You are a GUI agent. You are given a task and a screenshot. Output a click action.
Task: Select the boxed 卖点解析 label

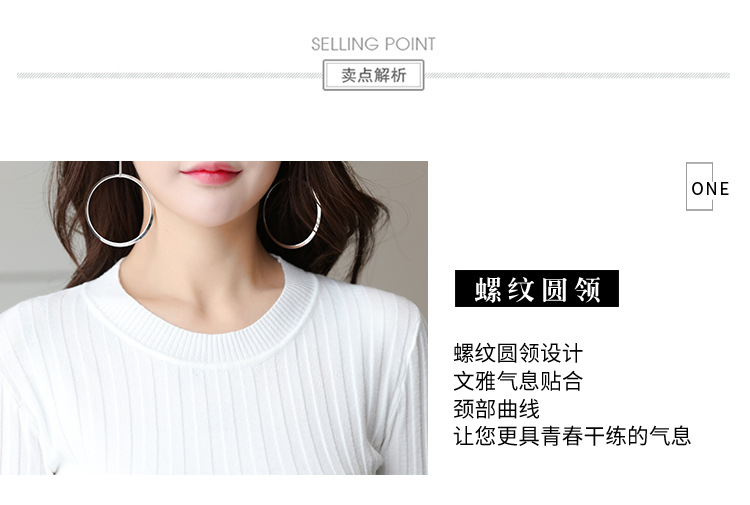(373, 75)
